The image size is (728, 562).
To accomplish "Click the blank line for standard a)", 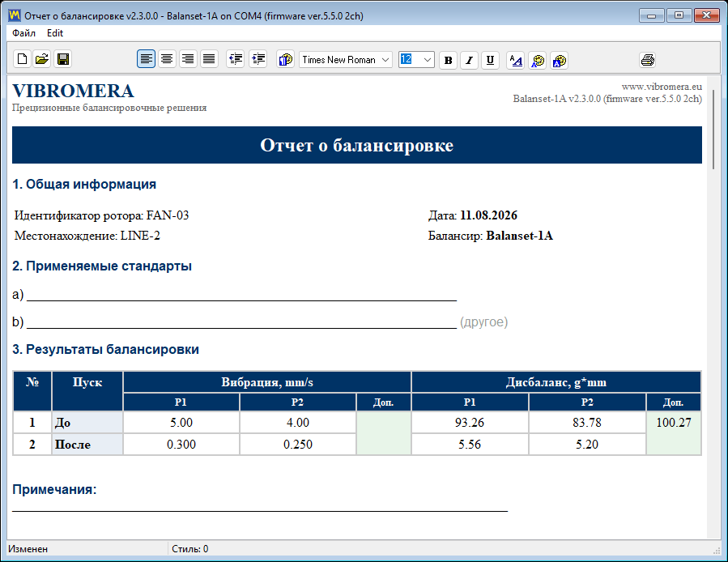I will click(x=242, y=296).
